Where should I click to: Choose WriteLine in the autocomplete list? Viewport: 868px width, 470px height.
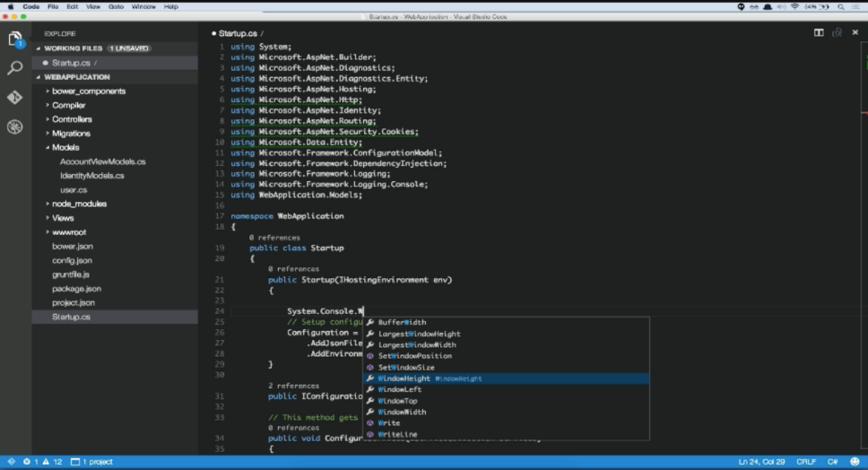pos(397,434)
